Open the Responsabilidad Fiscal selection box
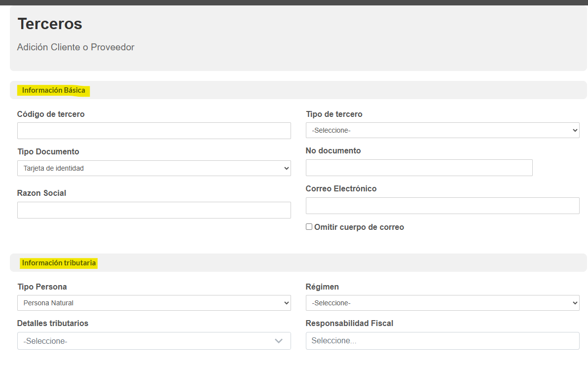 pyautogui.click(x=442, y=341)
